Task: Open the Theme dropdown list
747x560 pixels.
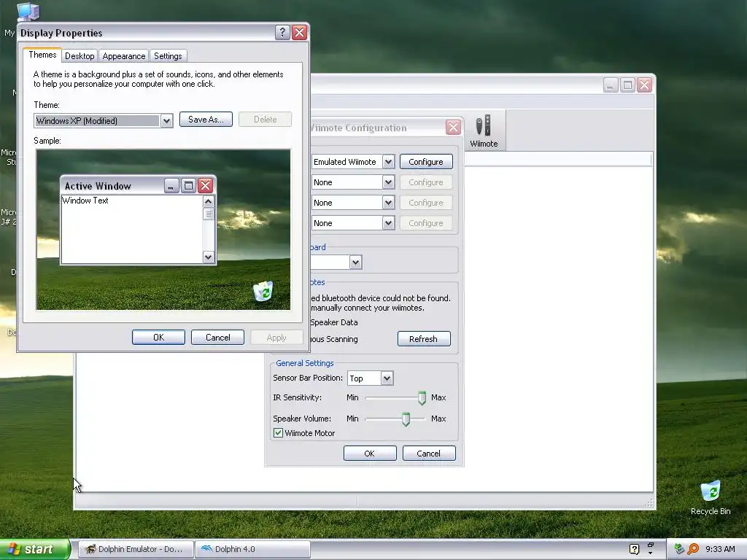Action: click(x=166, y=121)
